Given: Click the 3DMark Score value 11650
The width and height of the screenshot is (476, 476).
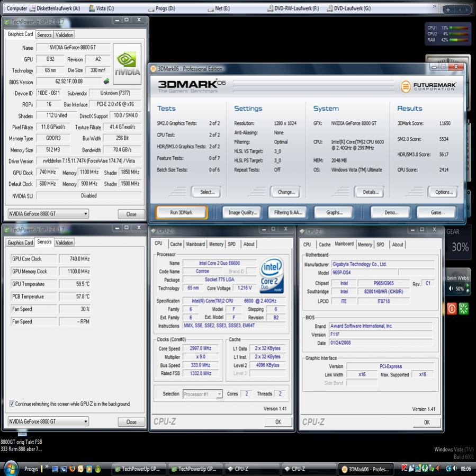Looking at the screenshot, I should [445, 123].
